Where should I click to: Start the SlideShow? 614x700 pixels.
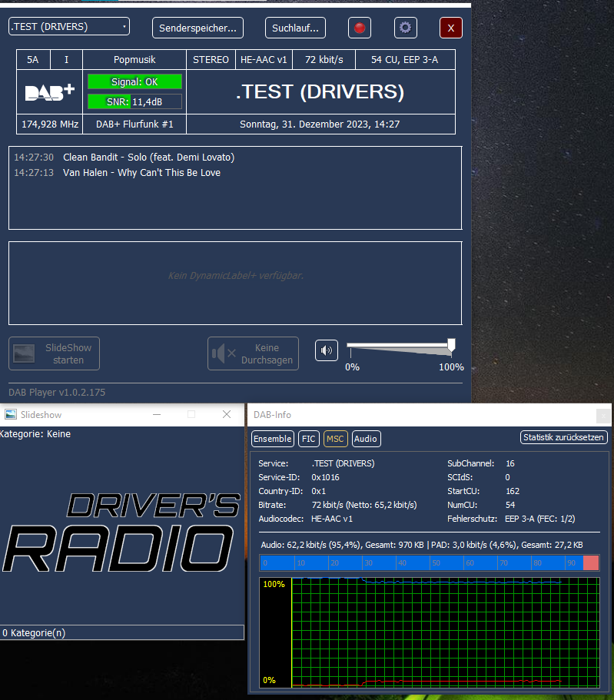(x=54, y=353)
